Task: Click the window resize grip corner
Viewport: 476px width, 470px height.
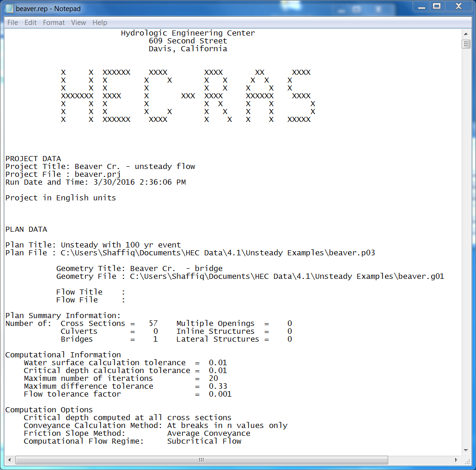Action: coord(467,461)
